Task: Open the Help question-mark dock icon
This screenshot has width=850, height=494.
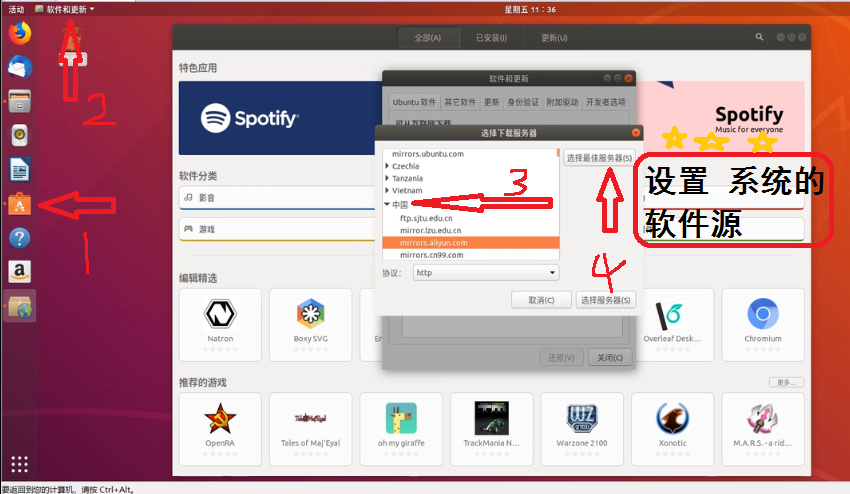Action: [x=20, y=238]
